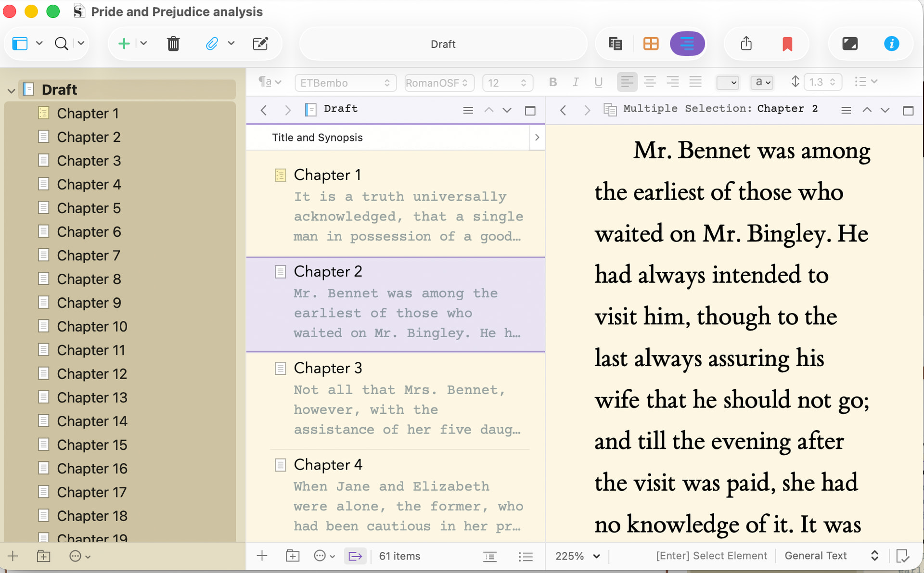Click the share export icon
The image size is (924, 573).
point(746,44)
